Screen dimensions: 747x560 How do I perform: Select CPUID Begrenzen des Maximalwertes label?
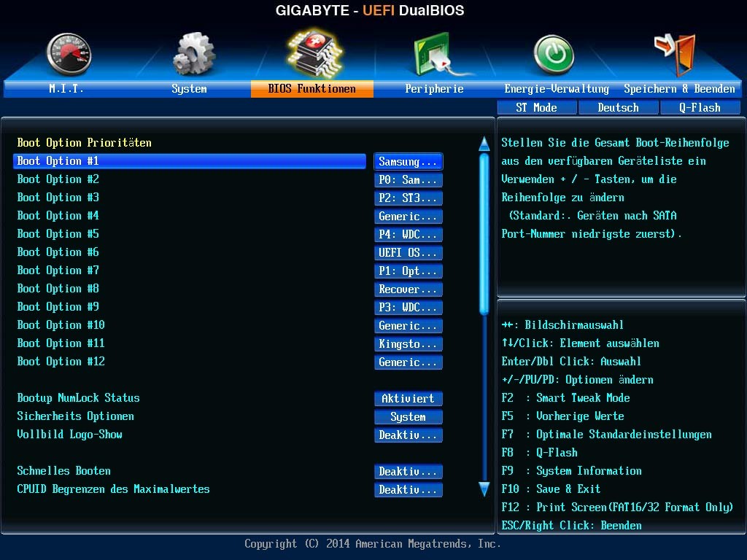click(x=113, y=489)
